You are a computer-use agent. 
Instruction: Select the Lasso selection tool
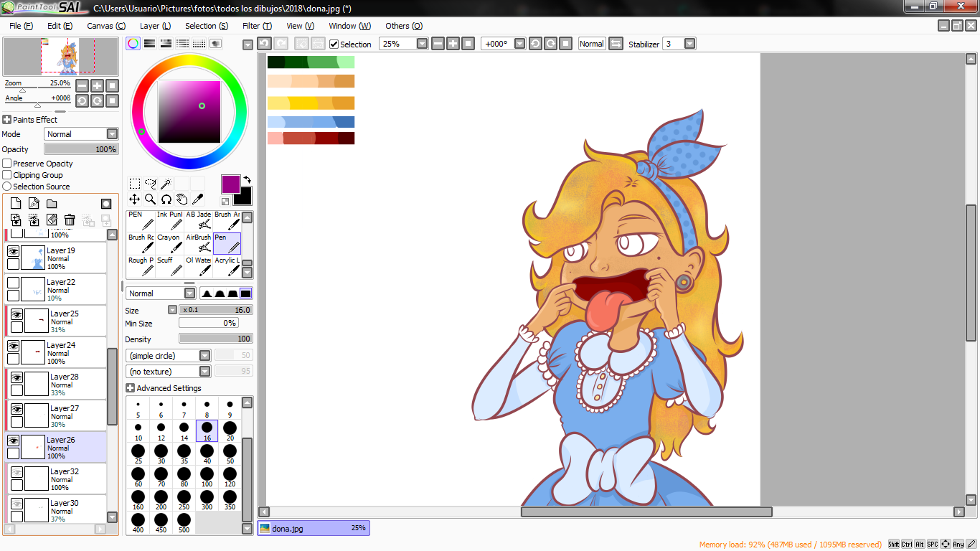[x=150, y=184]
